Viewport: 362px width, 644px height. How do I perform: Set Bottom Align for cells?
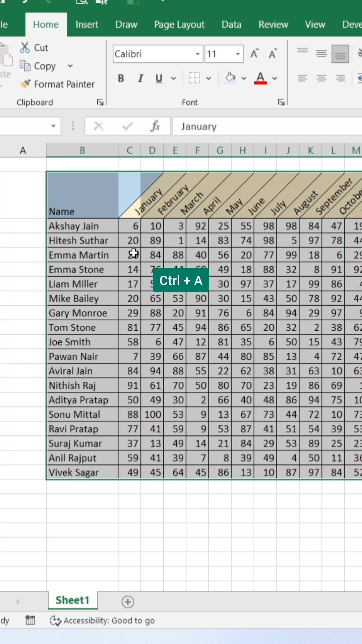[x=340, y=54]
